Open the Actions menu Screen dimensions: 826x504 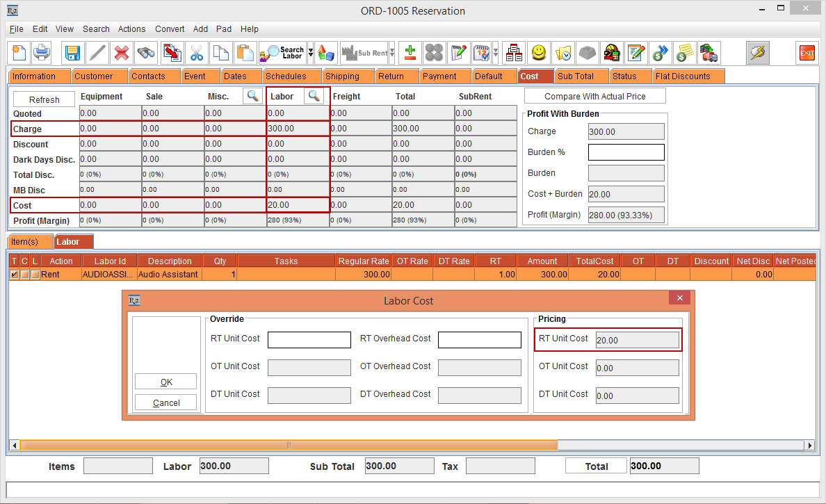coord(131,29)
